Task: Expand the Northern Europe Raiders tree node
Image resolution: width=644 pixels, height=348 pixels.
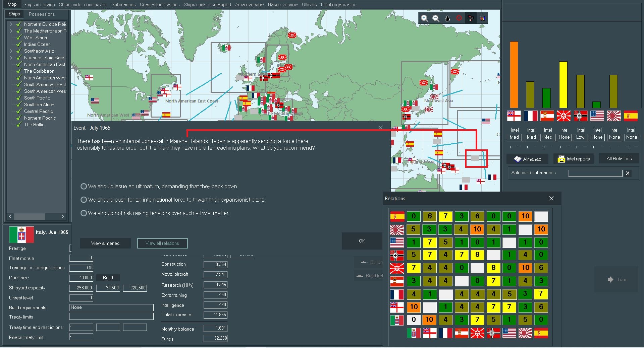Action: (x=11, y=24)
